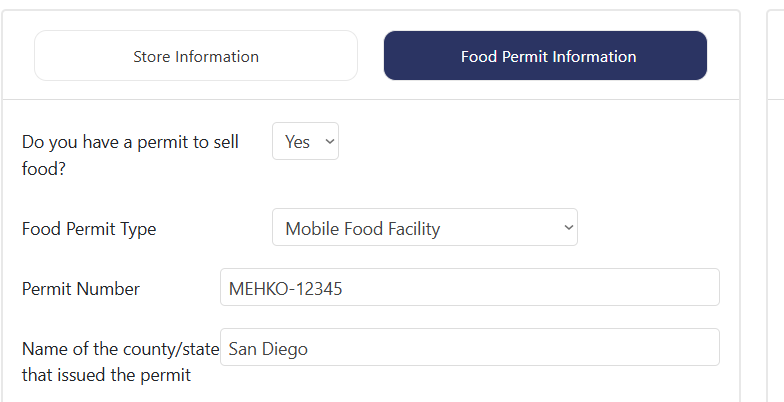Open the Yes permit-to-sell-food dropdown
Image resolution: width=784 pixels, height=402 pixels.
point(305,142)
